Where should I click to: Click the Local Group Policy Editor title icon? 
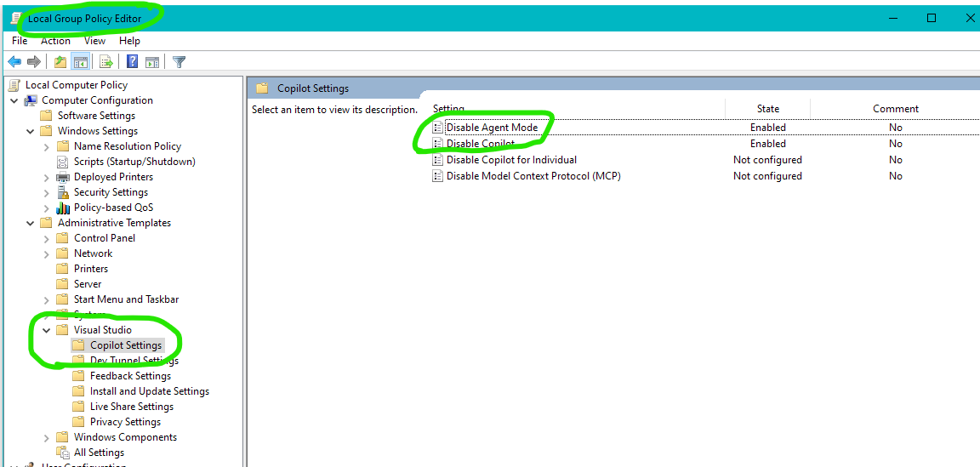point(18,18)
